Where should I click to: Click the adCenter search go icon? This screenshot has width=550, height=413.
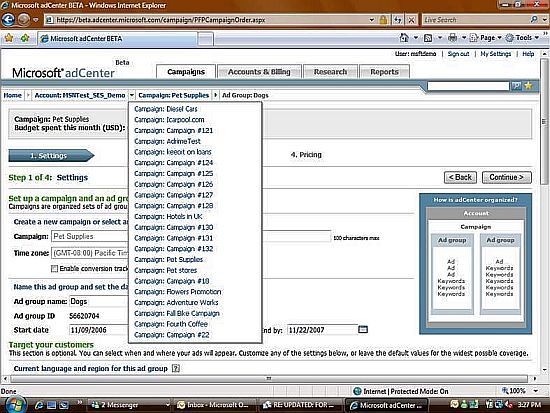tap(516, 86)
